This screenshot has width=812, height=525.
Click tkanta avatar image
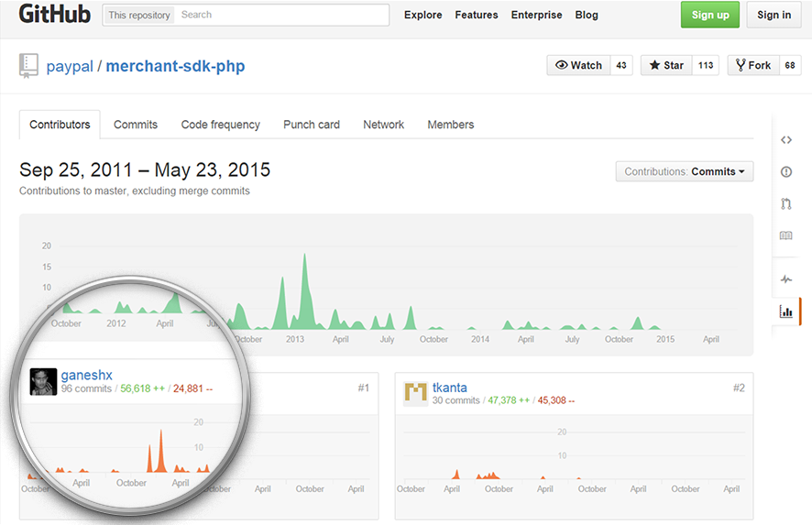pyautogui.click(x=415, y=393)
